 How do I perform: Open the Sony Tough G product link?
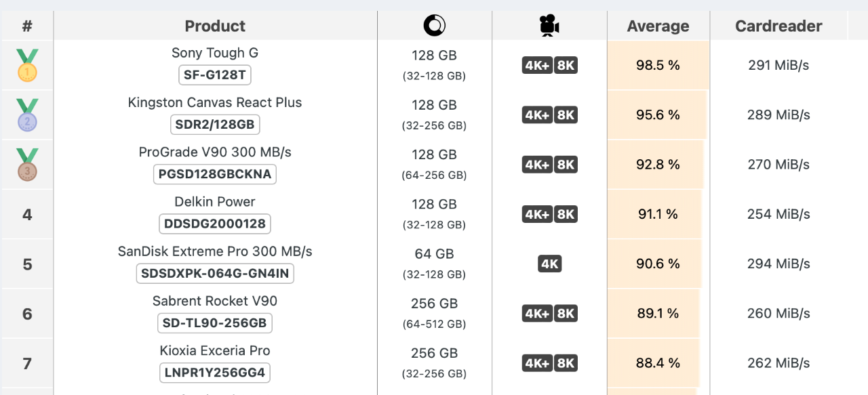pyautogui.click(x=215, y=53)
